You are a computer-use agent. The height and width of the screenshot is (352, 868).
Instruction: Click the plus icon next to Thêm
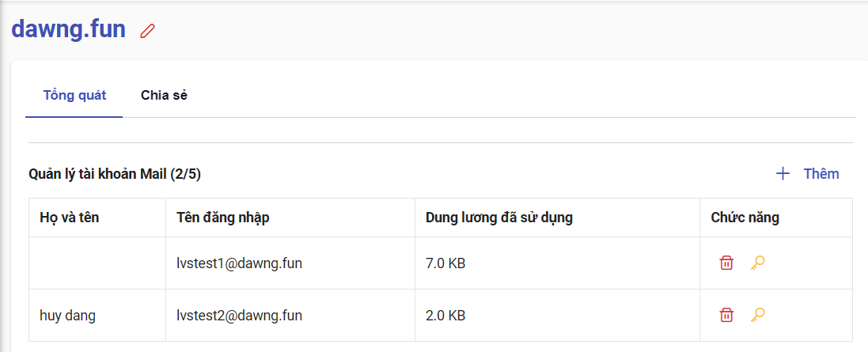click(783, 174)
